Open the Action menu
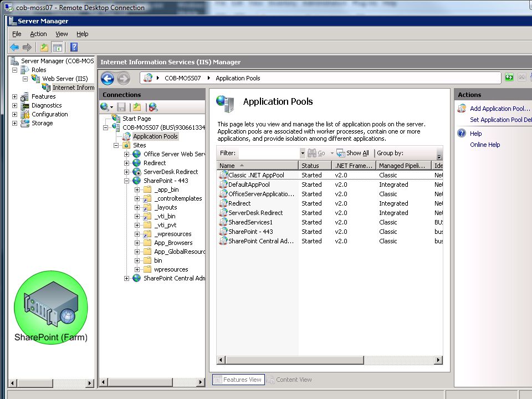532x399 pixels. coord(38,34)
